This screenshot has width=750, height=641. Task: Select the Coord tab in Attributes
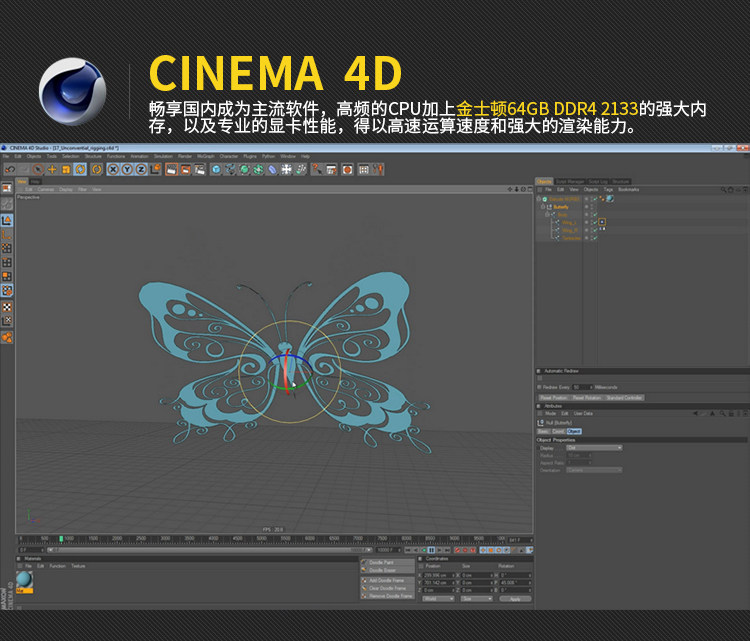(558, 431)
